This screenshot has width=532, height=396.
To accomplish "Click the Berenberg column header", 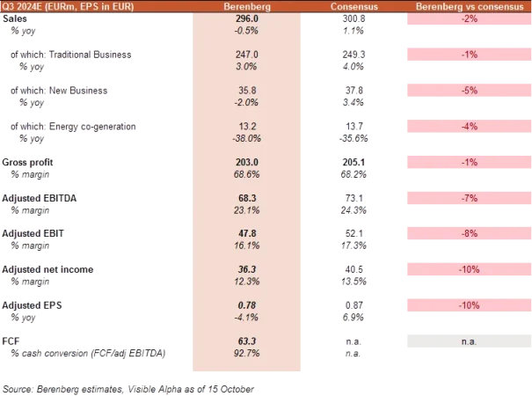I will (x=246, y=6).
